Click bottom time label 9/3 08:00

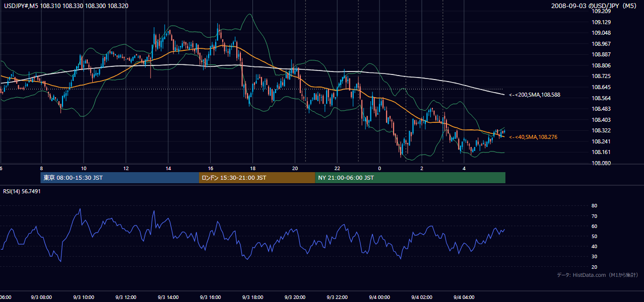coord(41,297)
